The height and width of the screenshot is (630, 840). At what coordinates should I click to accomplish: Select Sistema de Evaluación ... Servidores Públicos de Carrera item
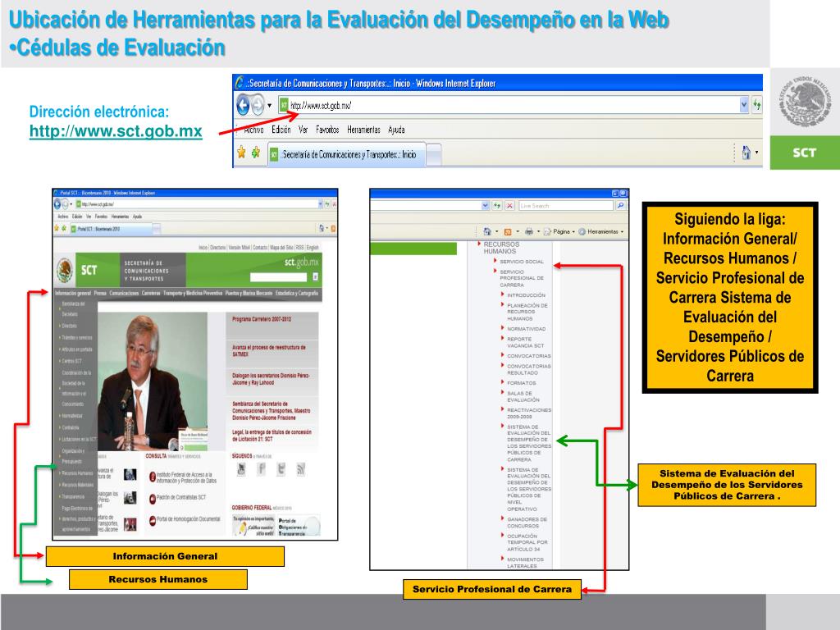529,444
